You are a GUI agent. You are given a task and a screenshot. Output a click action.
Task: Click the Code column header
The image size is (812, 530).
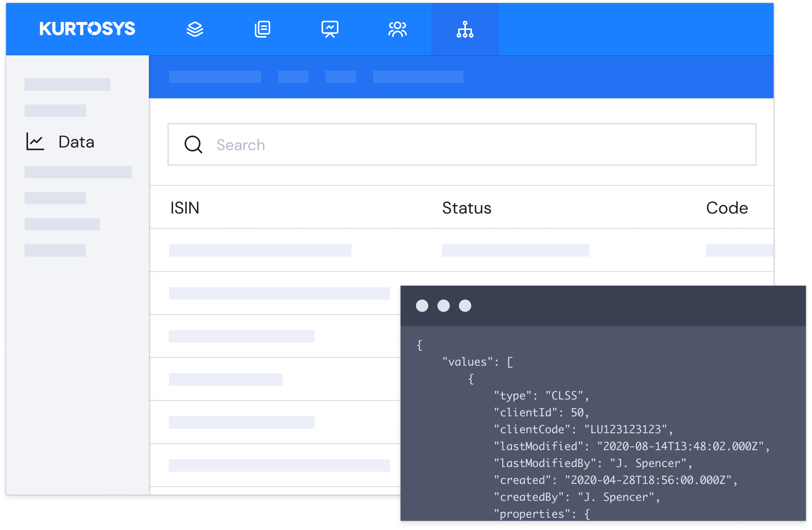[x=727, y=208]
